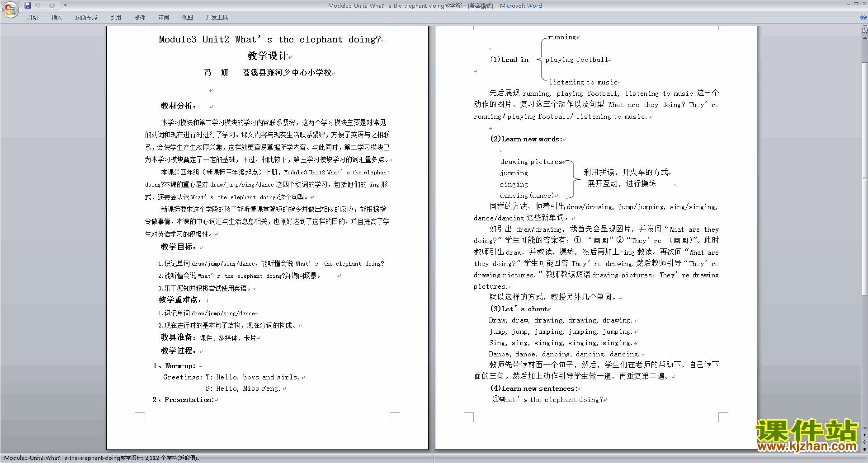
Task: Open the 插入 ribbon tab
Action: tap(57, 17)
